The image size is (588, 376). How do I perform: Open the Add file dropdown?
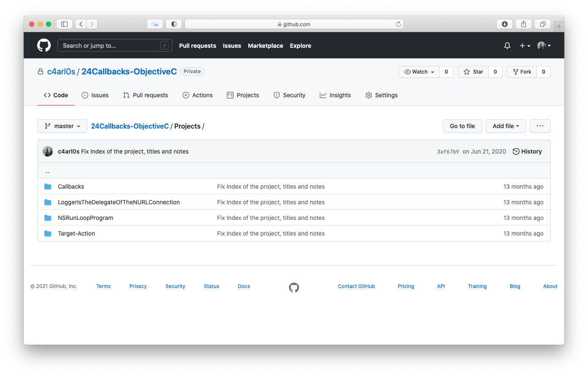[506, 126]
